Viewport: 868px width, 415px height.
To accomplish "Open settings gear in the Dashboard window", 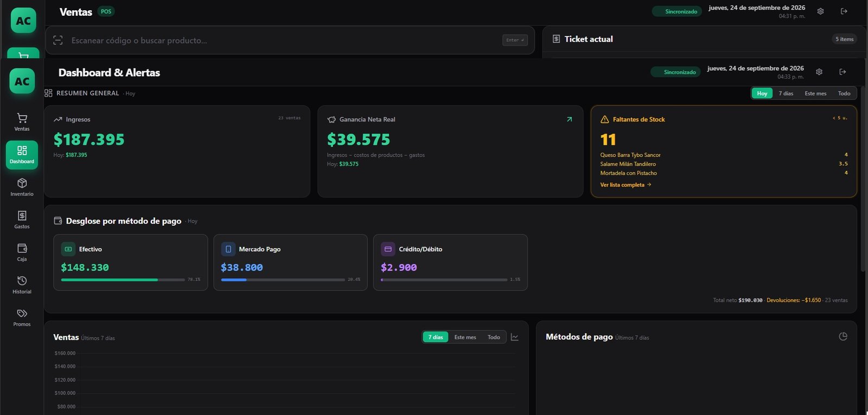I will (819, 72).
